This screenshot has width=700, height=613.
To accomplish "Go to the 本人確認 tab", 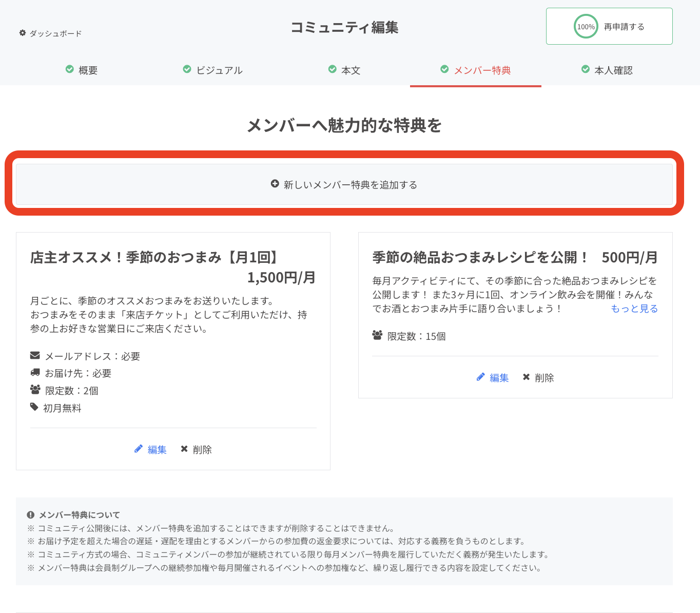I will (x=613, y=70).
